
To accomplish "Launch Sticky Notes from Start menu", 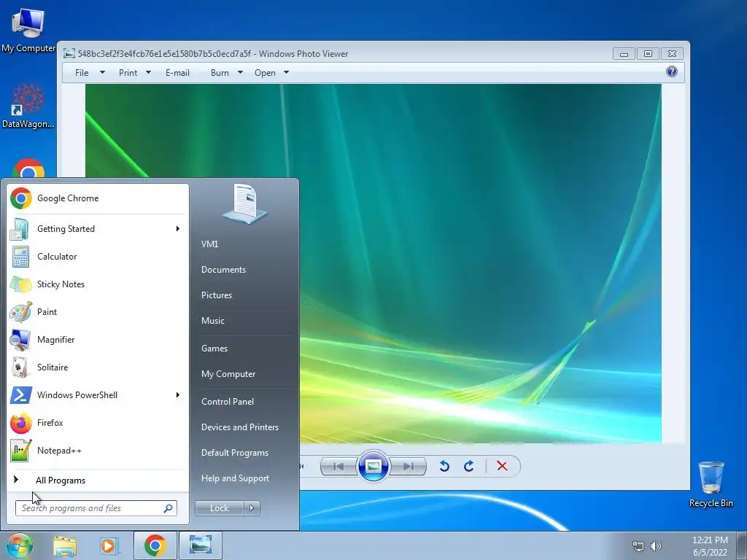I will pyautogui.click(x=97, y=284).
